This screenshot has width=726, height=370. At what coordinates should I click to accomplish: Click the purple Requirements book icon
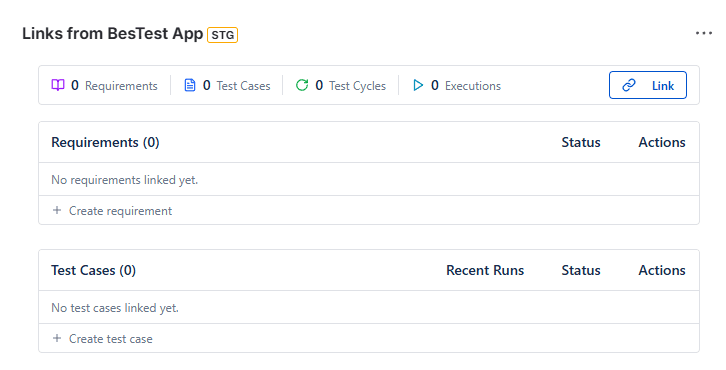coord(58,85)
